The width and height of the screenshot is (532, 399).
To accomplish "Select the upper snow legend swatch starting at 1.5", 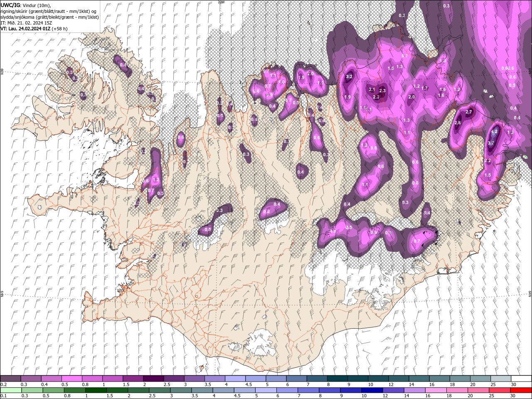I will click(x=133, y=379).
